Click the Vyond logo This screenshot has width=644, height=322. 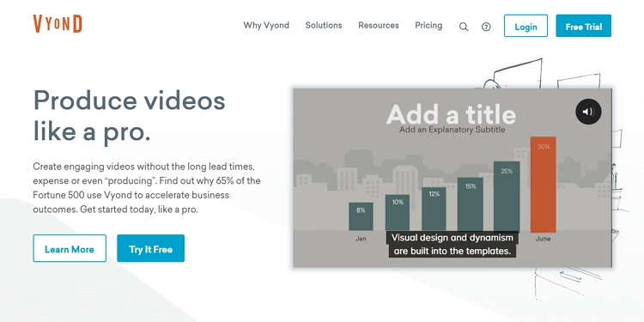click(58, 24)
